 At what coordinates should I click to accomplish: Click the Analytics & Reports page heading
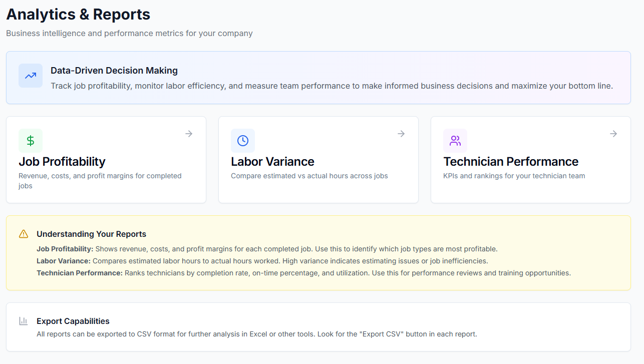tap(78, 15)
